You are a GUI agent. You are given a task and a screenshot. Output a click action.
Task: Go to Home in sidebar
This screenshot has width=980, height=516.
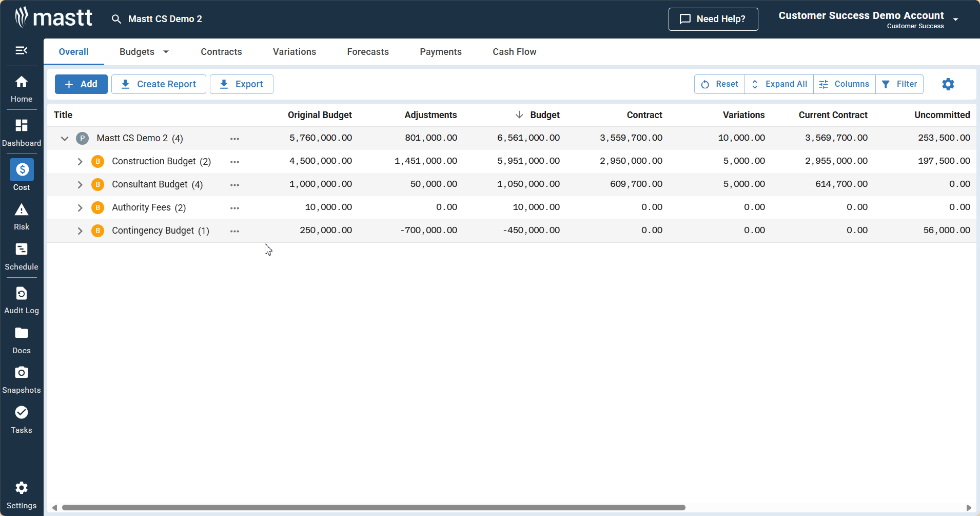point(22,89)
